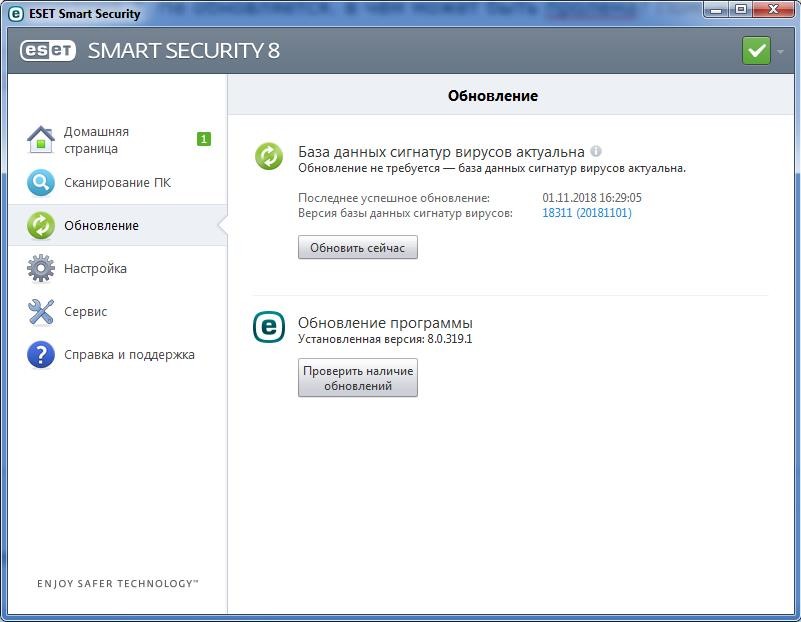Screen dimensions: 801x622
Task: Click the green protection status checkmark
Action: [x=756, y=51]
